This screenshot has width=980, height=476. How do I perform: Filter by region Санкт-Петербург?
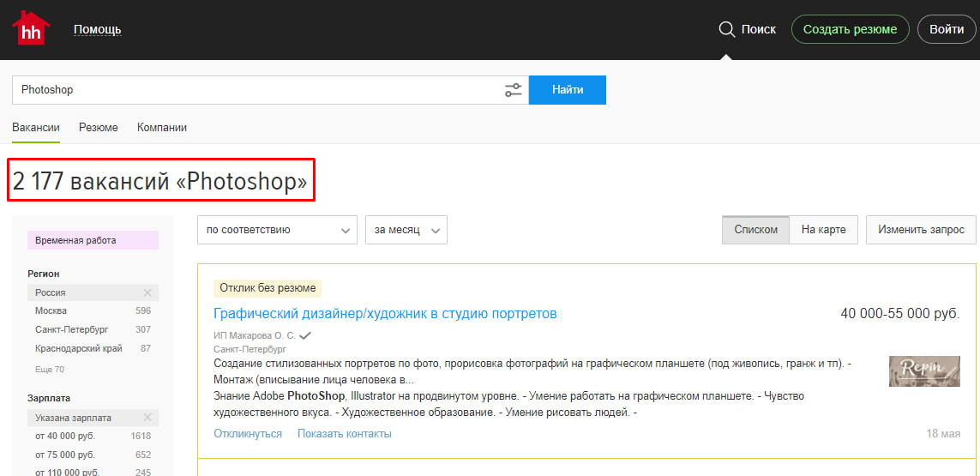(72, 329)
